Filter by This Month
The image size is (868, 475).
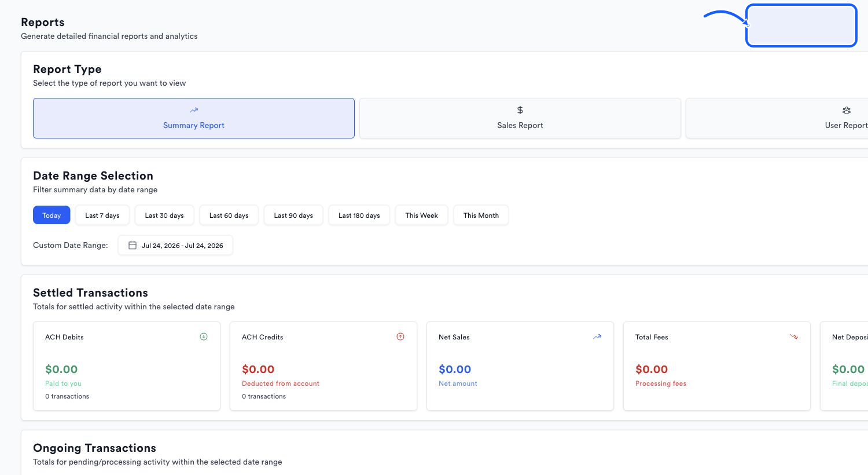coord(481,215)
